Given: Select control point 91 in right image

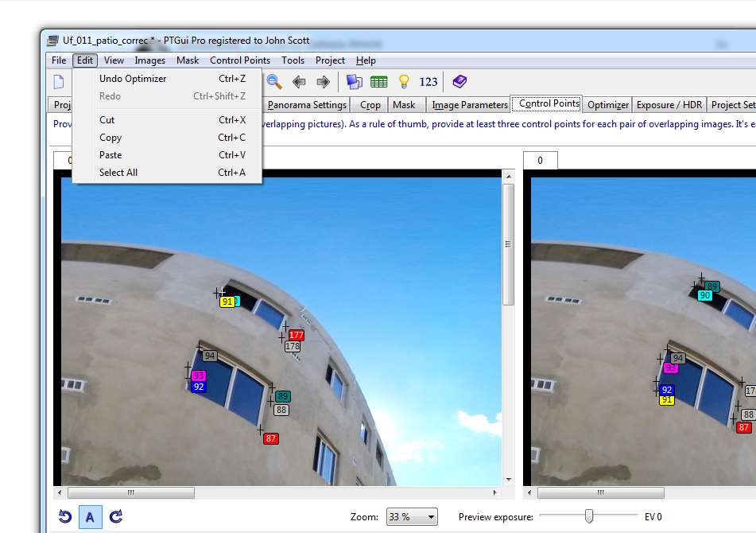Looking at the screenshot, I should pyautogui.click(x=667, y=400).
